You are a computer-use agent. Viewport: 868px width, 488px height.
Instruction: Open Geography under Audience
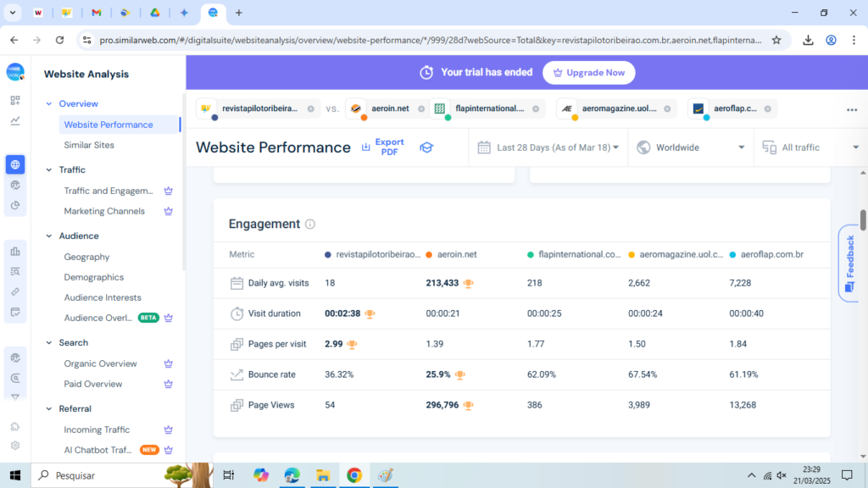click(86, 257)
